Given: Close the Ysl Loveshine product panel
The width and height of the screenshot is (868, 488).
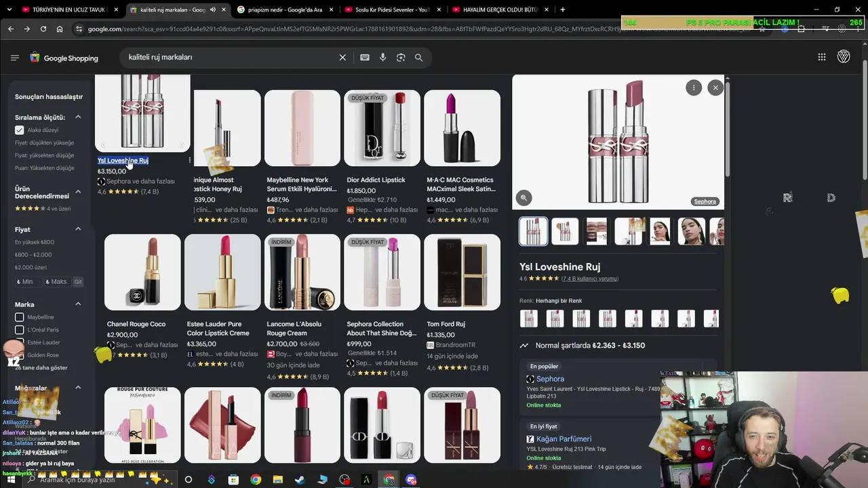Looking at the screenshot, I should (x=715, y=87).
